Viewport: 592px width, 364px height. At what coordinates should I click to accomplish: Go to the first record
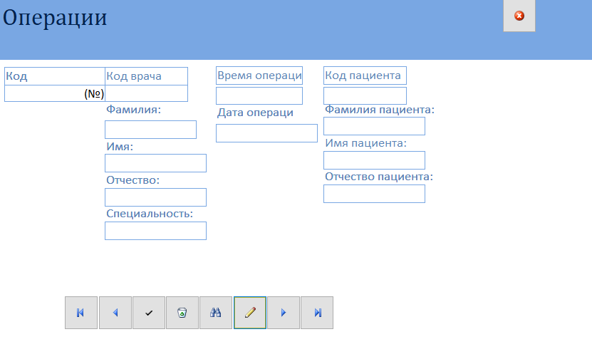tap(81, 313)
